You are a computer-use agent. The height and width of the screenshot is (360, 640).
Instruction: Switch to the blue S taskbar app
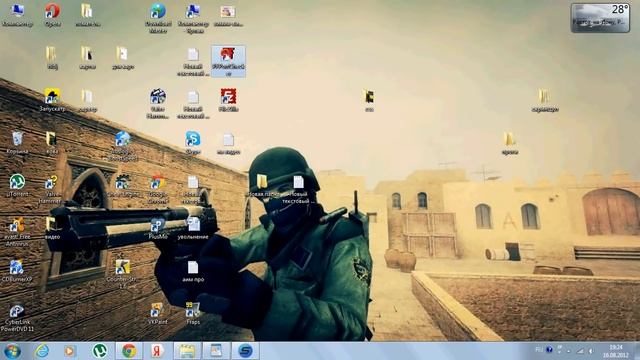245,351
